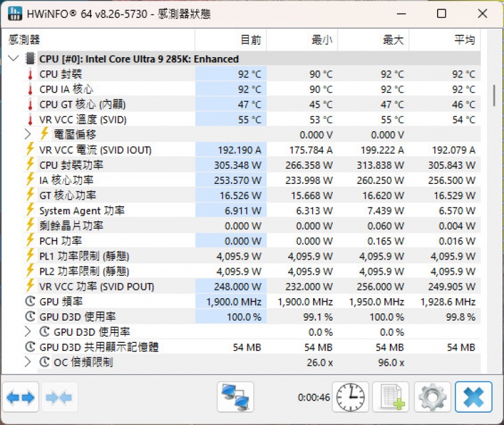Click lightning icon beside System Agent 功率
504x425 pixels.
point(30,210)
